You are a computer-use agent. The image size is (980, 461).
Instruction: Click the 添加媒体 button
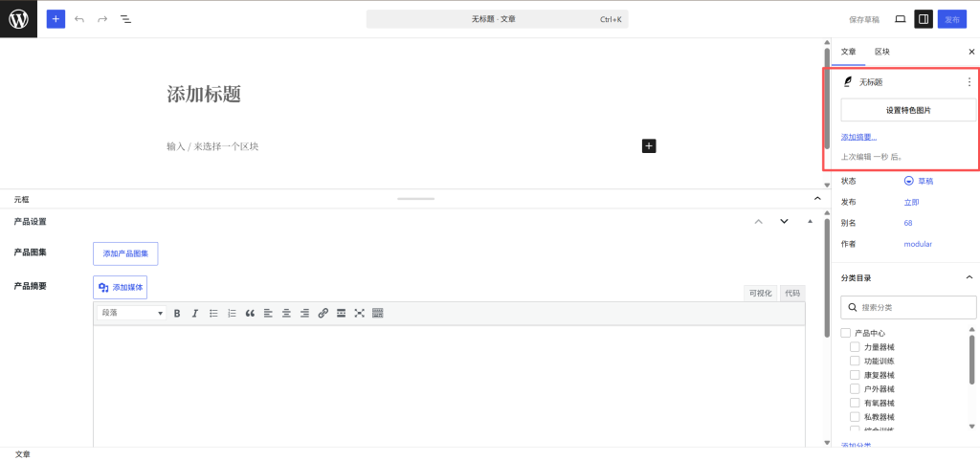coord(120,287)
